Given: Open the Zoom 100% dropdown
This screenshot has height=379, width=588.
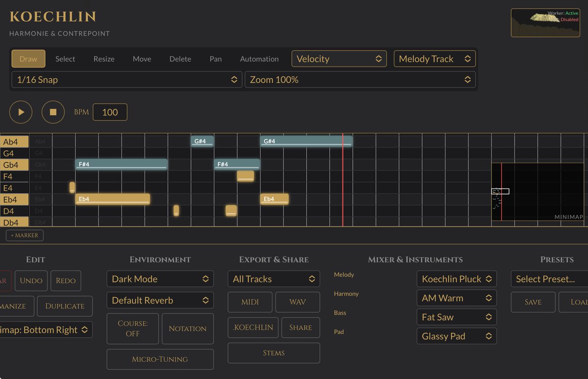Looking at the screenshot, I should click(x=360, y=79).
